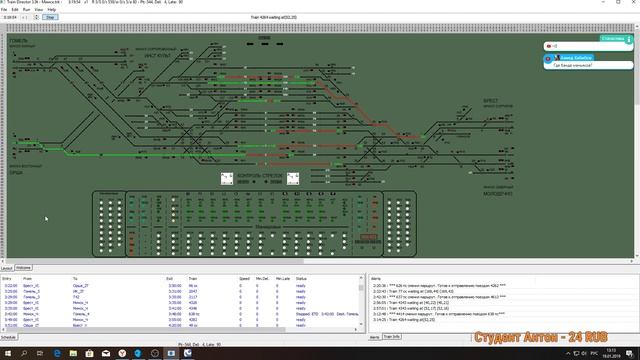Open Task View on taskbar

pyautogui.click(x=40, y=353)
